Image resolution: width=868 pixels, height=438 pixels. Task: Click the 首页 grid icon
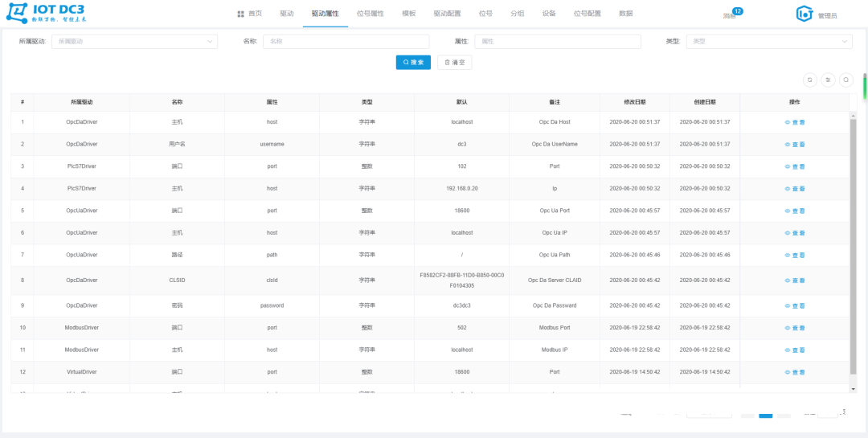point(241,14)
